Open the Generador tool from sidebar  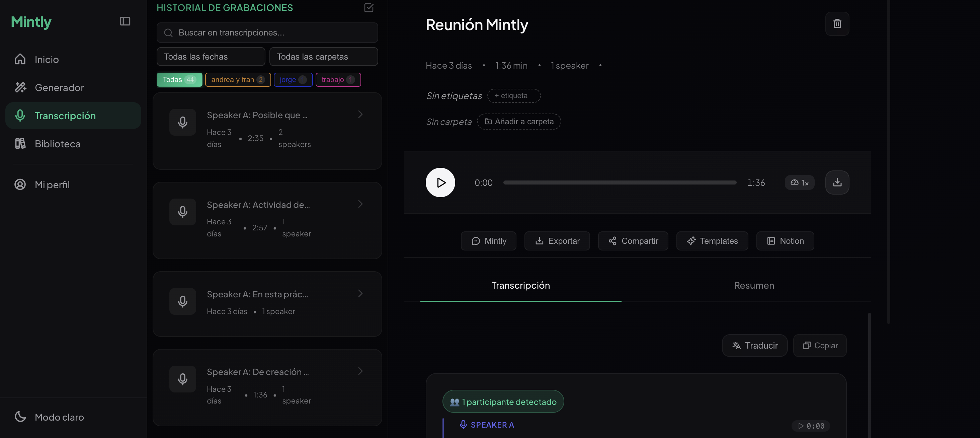(x=59, y=87)
